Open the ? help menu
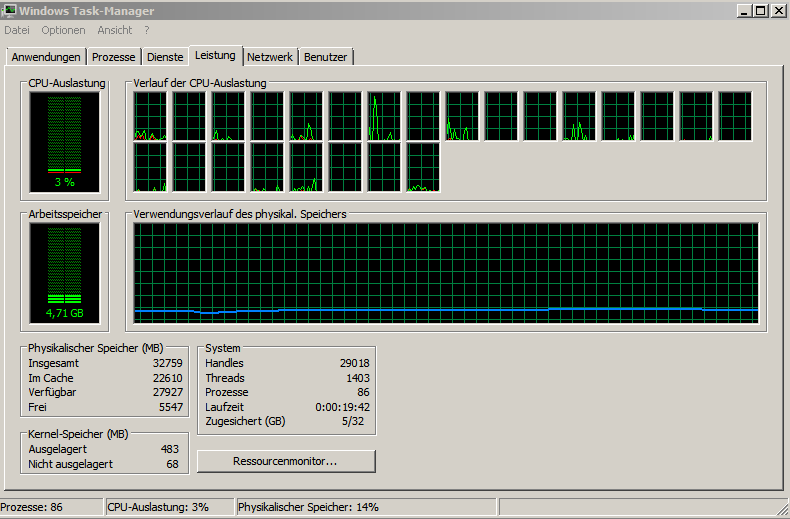This screenshot has width=790, height=519. coord(147,30)
